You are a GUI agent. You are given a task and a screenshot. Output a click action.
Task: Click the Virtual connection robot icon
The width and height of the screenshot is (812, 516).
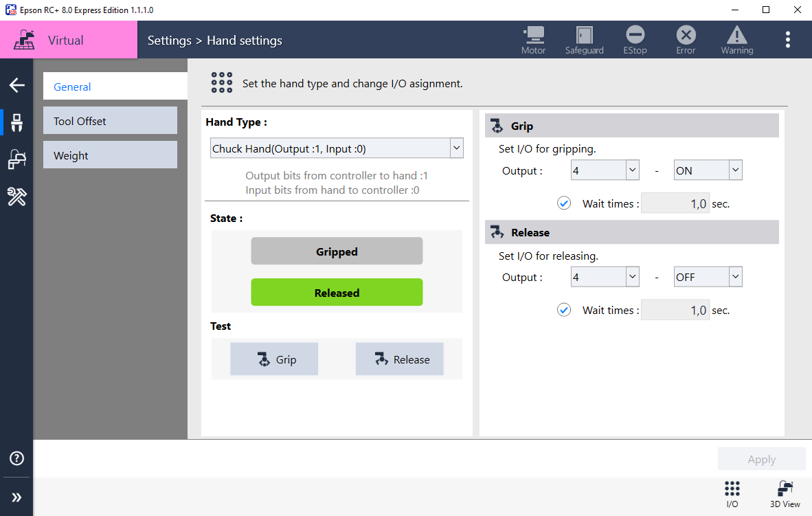click(24, 40)
